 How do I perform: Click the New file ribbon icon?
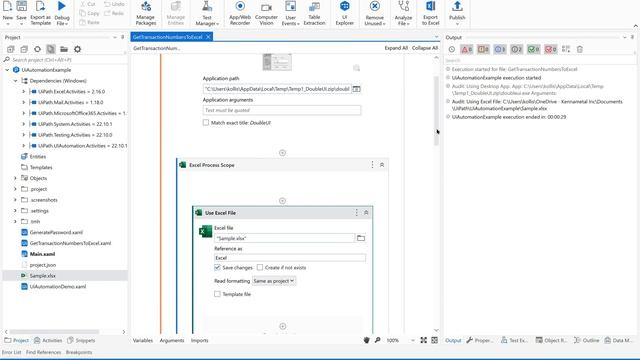coord(7,7)
